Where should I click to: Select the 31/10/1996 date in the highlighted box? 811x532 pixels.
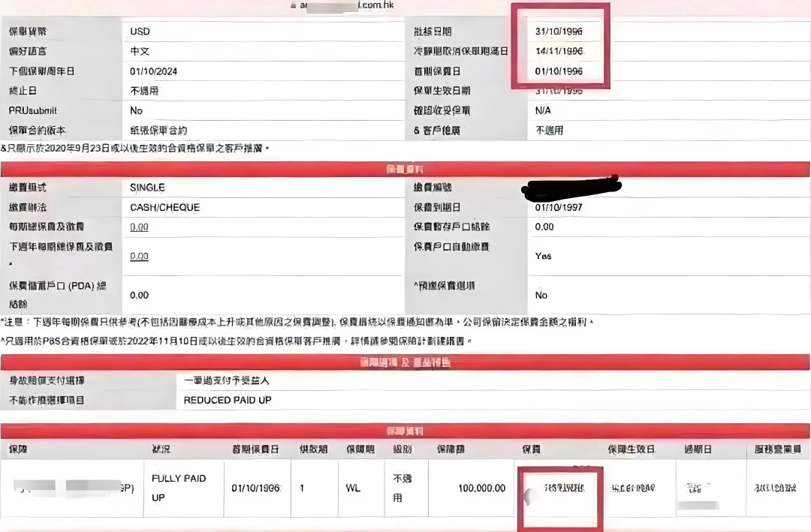pyautogui.click(x=559, y=32)
